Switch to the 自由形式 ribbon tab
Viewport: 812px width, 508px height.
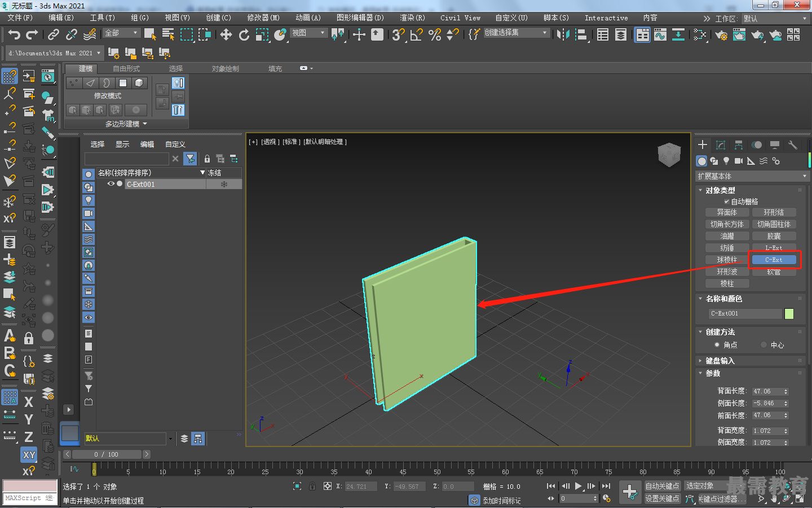(x=126, y=69)
